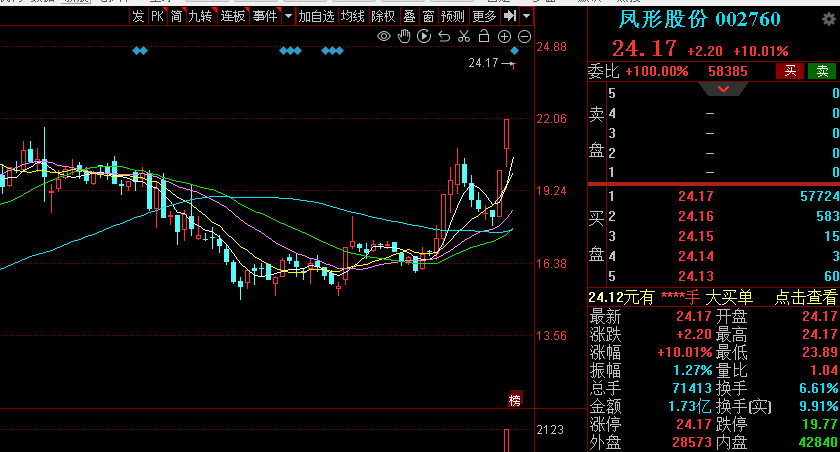The image size is (840, 452).
Task: Open the 榜 ranking badge
Action: click(515, 400)
